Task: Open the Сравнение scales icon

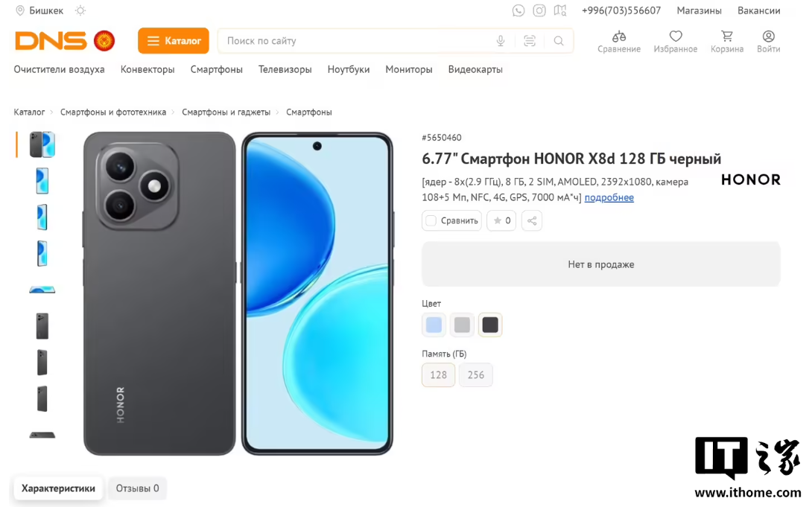Action: click(619, 36)
